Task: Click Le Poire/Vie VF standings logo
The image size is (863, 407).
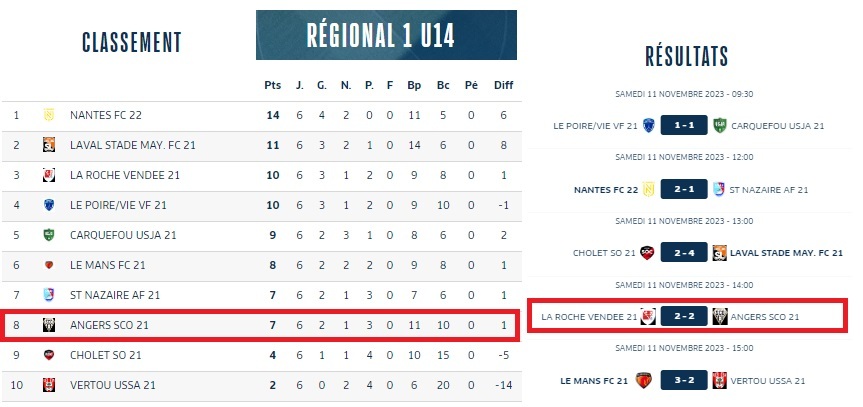Action: (x=47, y=205)
